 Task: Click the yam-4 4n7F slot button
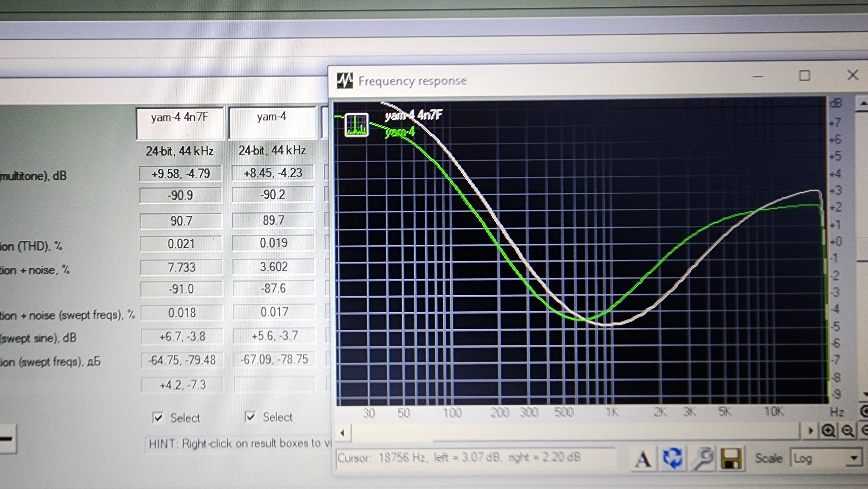click(x=179, y=123)
